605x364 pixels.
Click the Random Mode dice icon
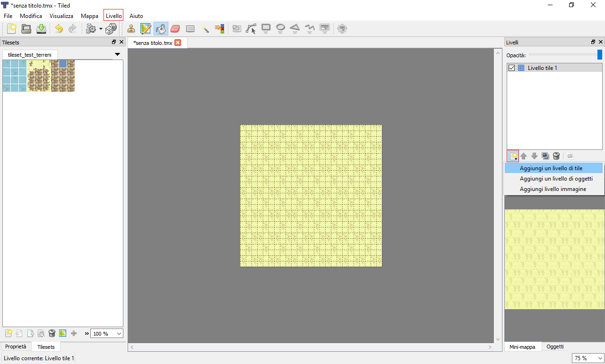(111, 29)
